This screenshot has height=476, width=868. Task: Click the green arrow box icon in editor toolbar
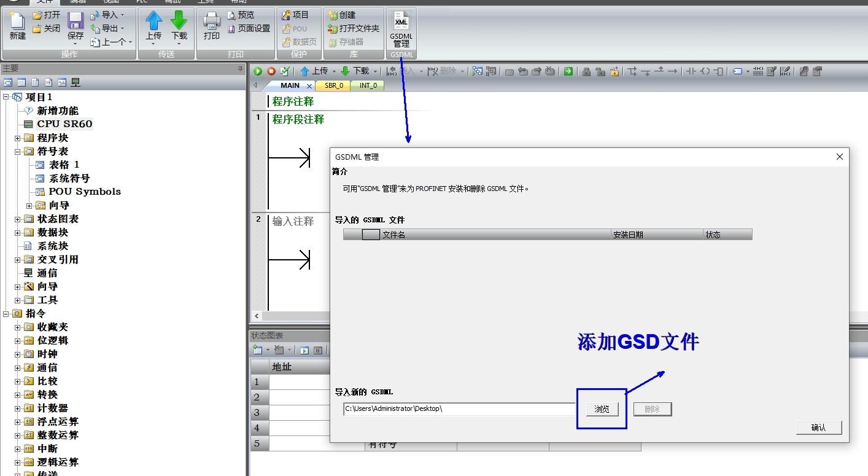568,71
